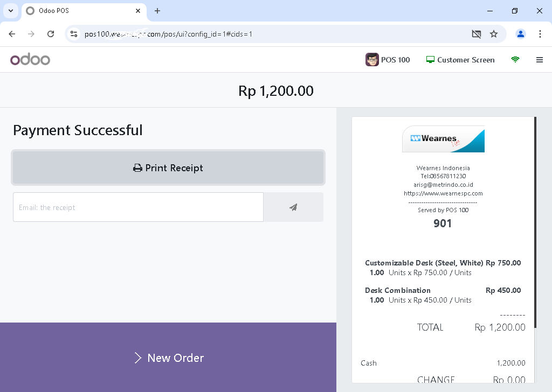View site information icon in address bar

click(74, 34)
